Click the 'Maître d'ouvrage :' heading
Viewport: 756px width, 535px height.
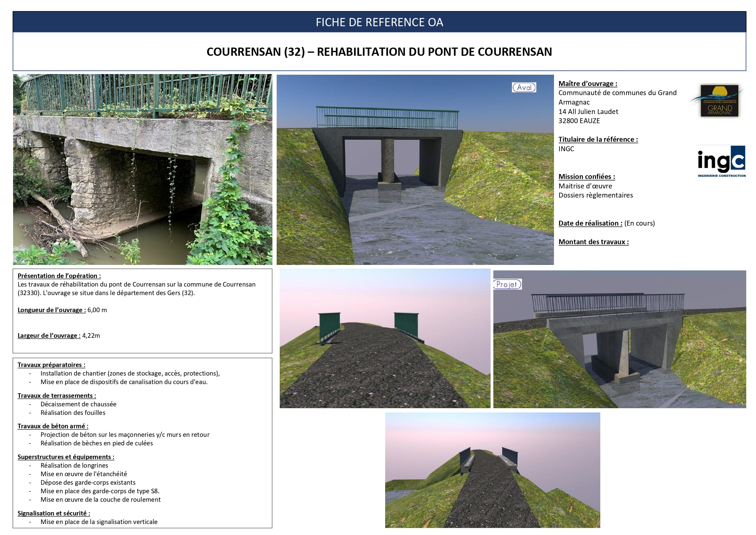click(588, 84)
